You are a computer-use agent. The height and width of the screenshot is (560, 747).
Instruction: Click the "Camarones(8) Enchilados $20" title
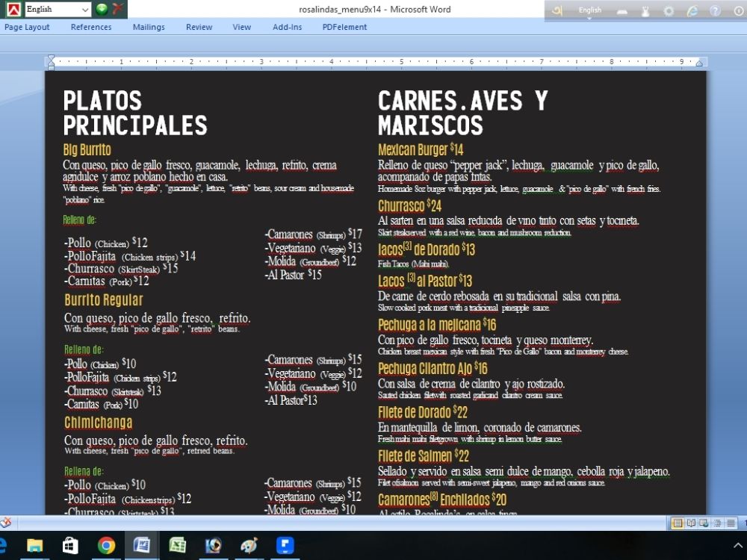coord(442,500)
